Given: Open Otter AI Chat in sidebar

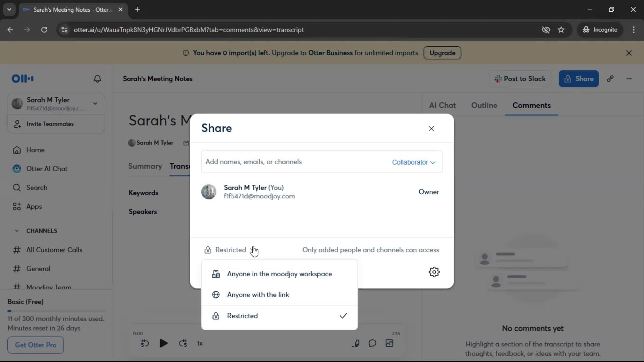Looking at the screenshot, I should [x=47, y=169].
